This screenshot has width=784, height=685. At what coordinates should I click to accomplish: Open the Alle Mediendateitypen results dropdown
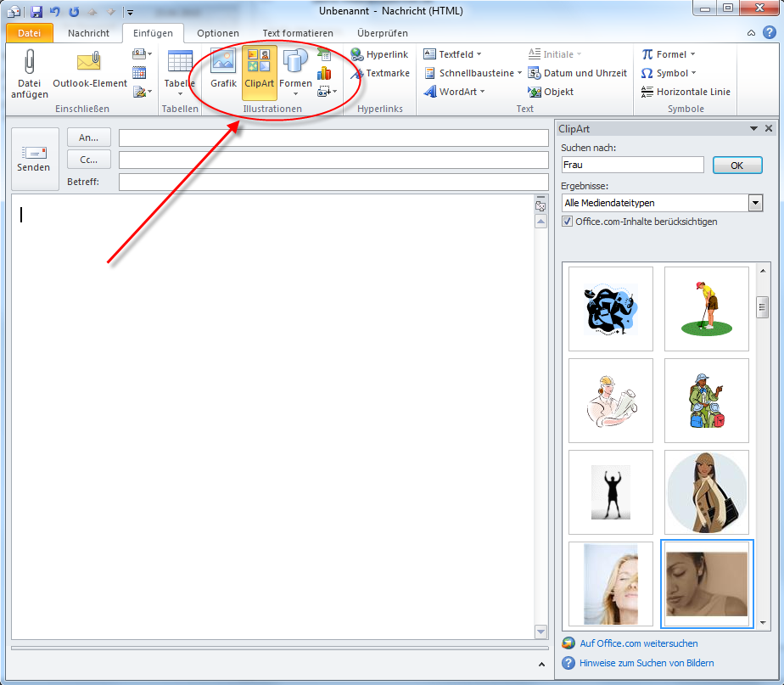755,203
